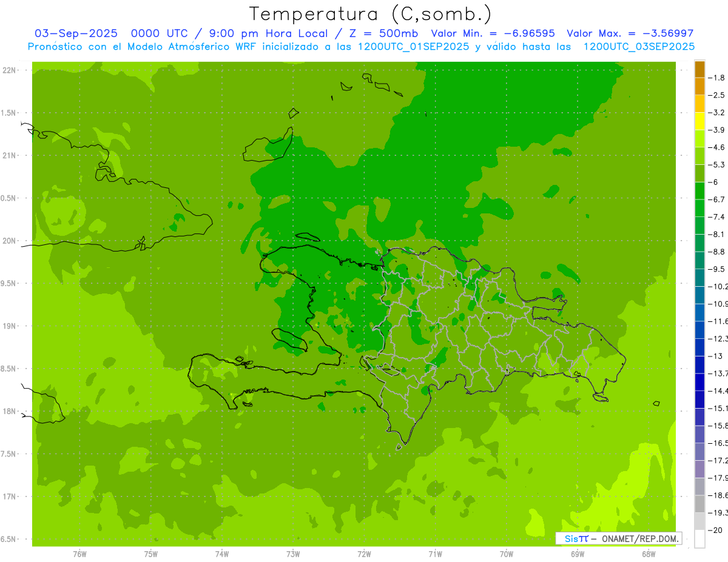
Task: Click the 20N latitude axis label
Action: [8, 241]
